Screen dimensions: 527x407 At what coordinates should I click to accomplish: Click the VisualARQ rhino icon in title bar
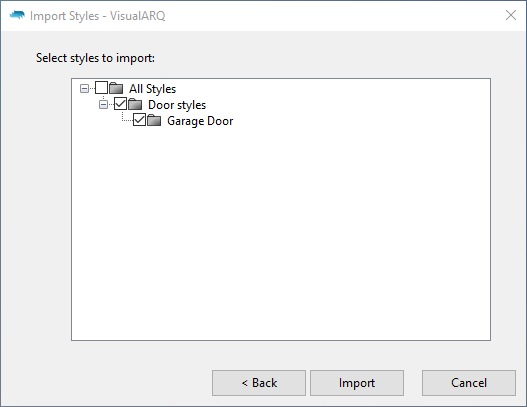[17, 15]
